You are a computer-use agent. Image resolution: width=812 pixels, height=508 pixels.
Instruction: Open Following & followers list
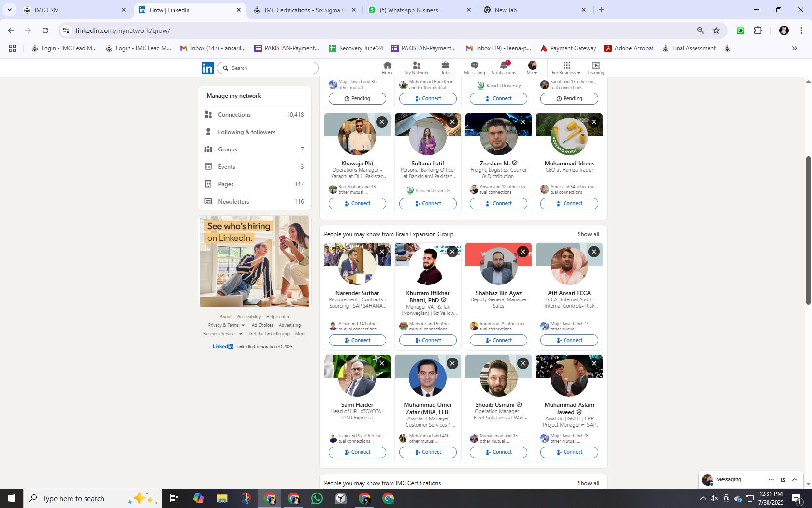(255, 132)
